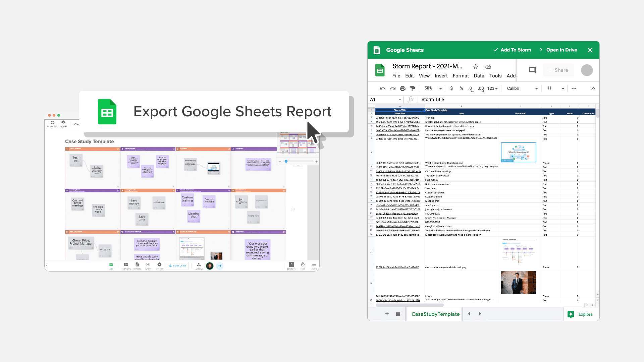Viewport: 644px width, 362px height.
Task: Click the Share button
Action: click(x=559, y=70)
